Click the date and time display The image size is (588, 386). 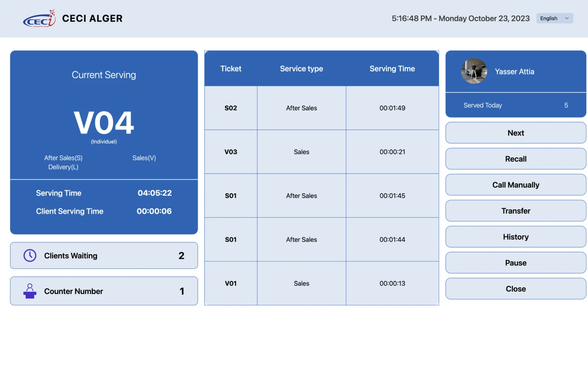[x=460, y=18]
